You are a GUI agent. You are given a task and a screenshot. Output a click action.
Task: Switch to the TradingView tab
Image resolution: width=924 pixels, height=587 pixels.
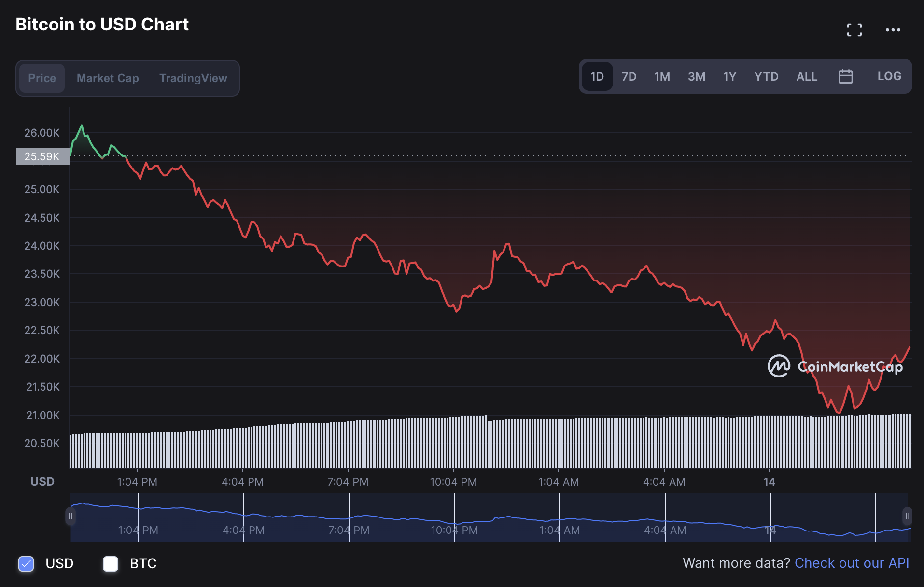(193, 78)
